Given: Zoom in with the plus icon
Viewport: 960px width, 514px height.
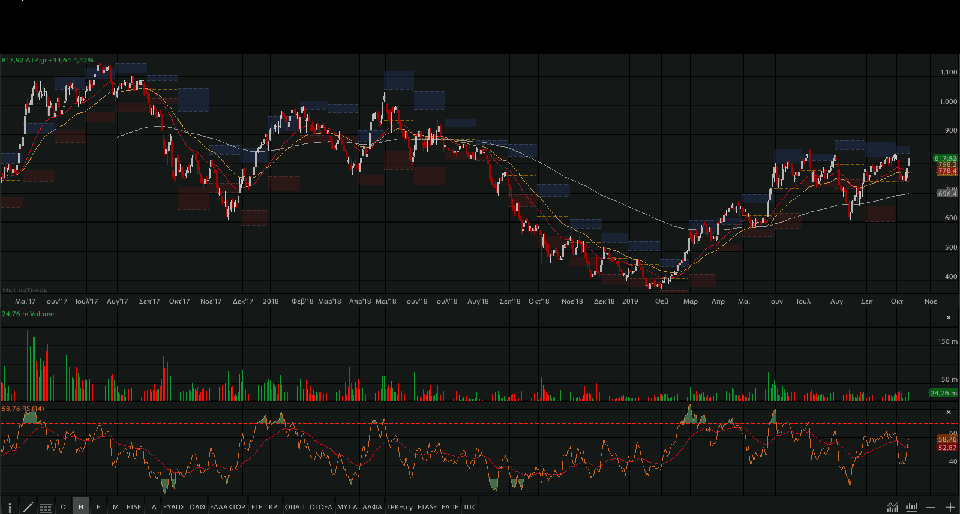Looking at the screenshot, I should (950, 507).
